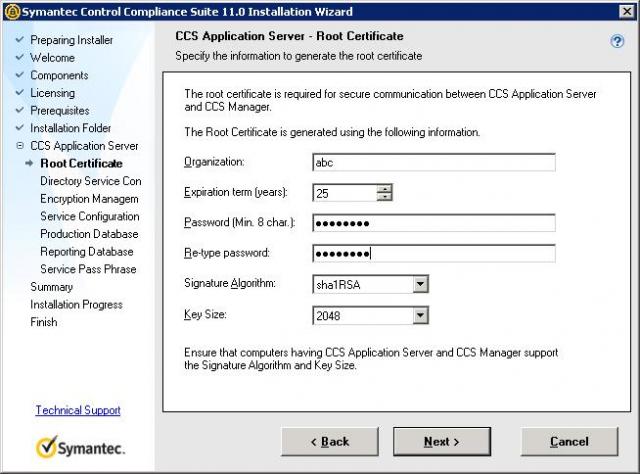This screenshot has height=474, width=640.
Task: Select Reporting Database step
Action: click(87, 251)
